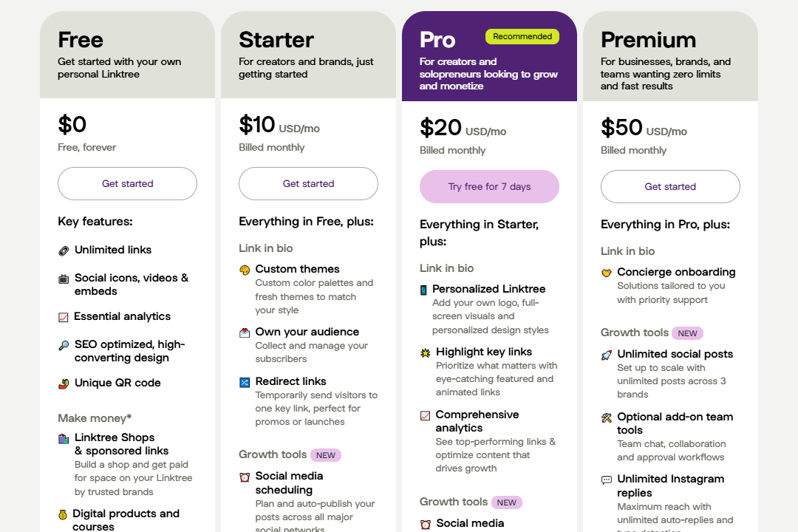Click the Unique QR code icon

point(64,383)
